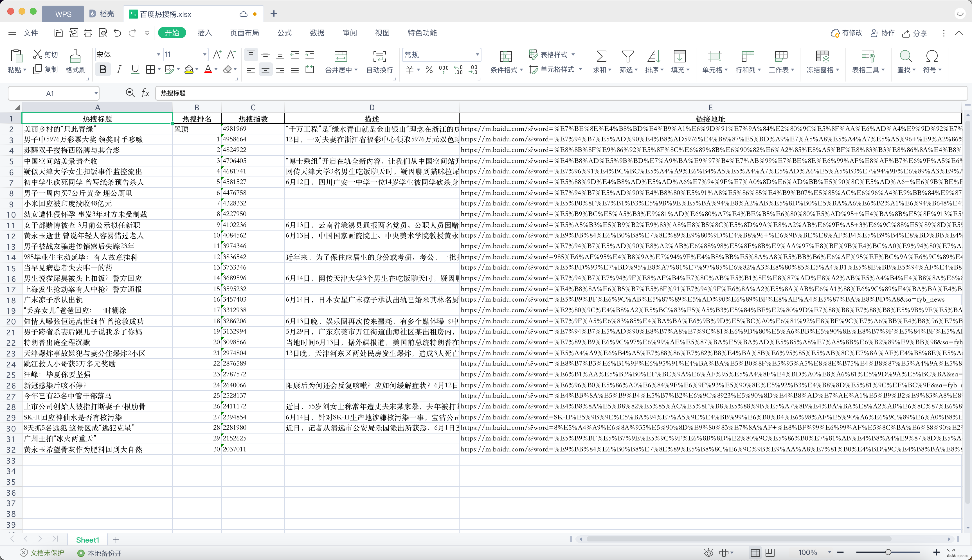
Task: Expand the Table Style (表格样式) dropdown
Action: click(x=573, y=55)
